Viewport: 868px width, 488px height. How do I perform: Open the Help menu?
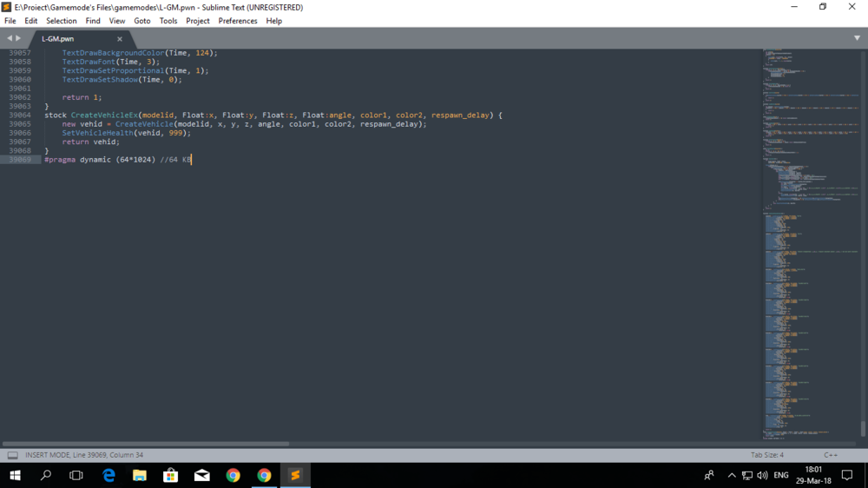[x=274, y=21]
